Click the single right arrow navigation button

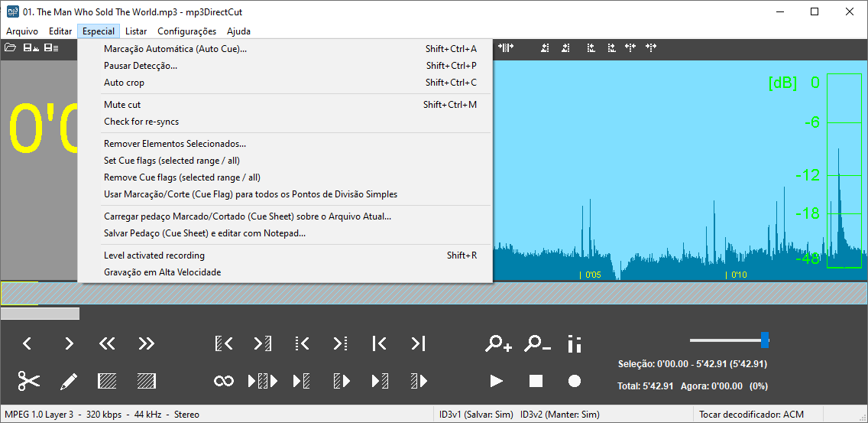pyautogui.click(x=69, y=343)
